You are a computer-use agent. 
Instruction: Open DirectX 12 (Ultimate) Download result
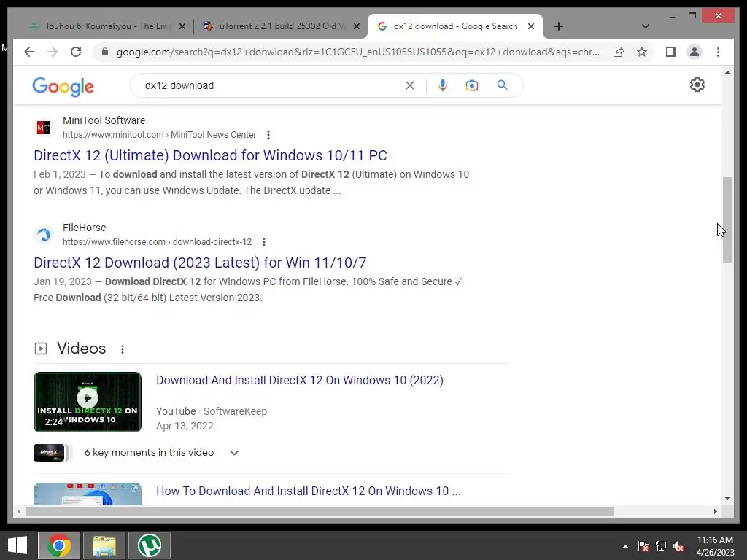(x=210, y=155)
